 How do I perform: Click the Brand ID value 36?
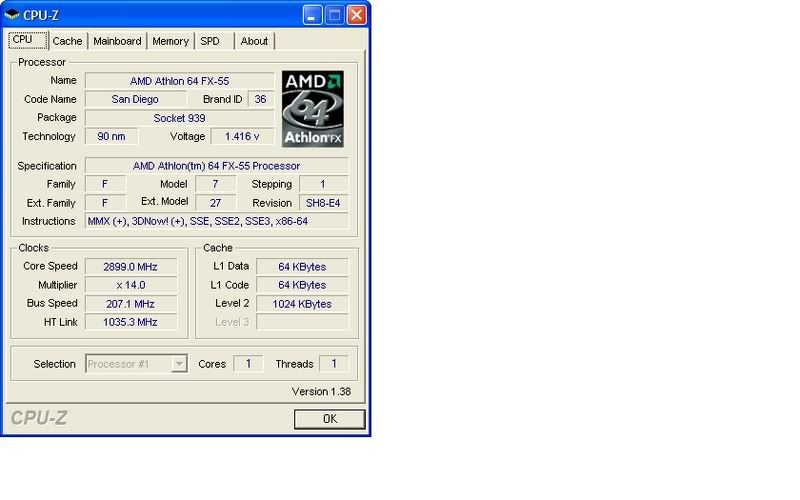261,99
